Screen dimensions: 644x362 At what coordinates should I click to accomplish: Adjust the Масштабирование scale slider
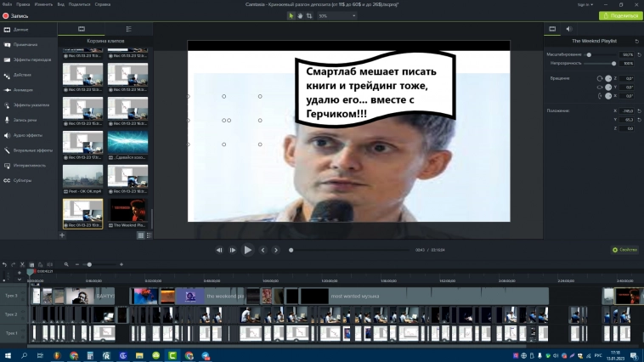click(x=589, y=54)
